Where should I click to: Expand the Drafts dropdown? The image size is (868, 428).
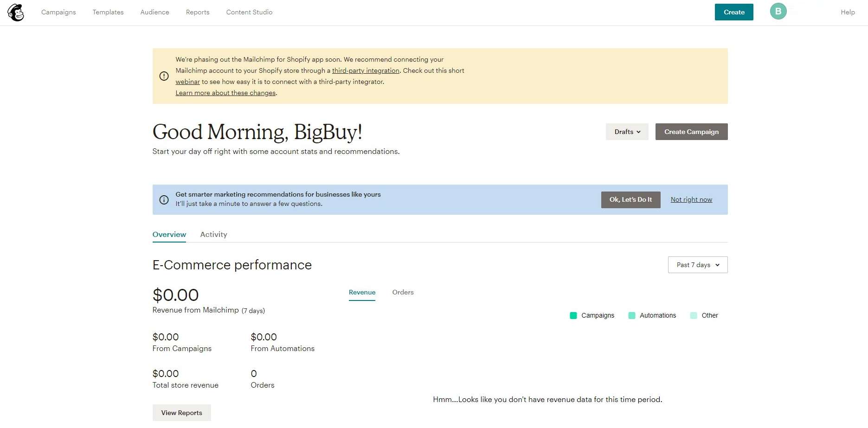pos(627,132)
